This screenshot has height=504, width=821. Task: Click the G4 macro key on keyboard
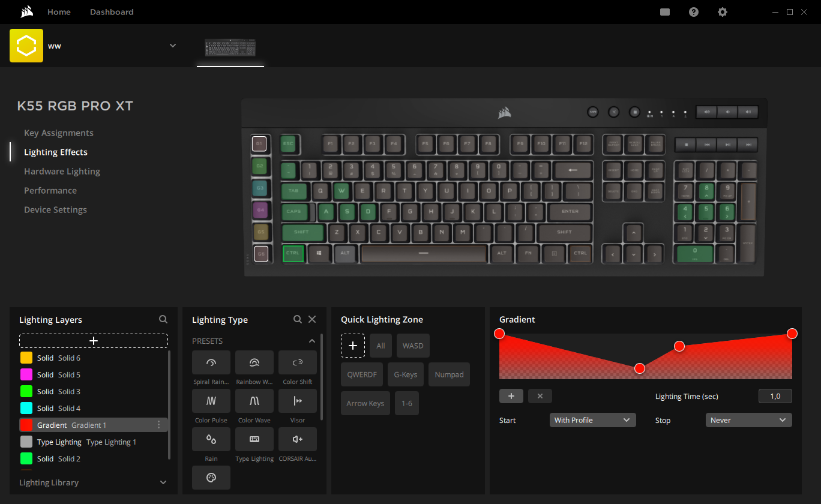tap(260, 210)
